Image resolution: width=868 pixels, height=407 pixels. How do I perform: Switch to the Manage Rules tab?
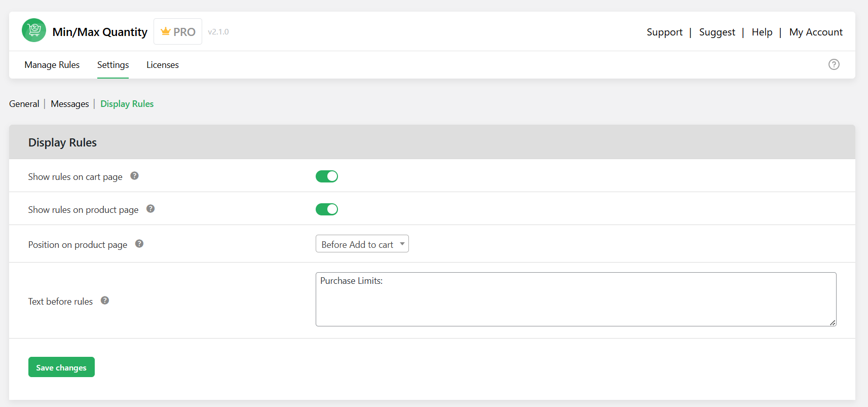click(x=52, y=64)
